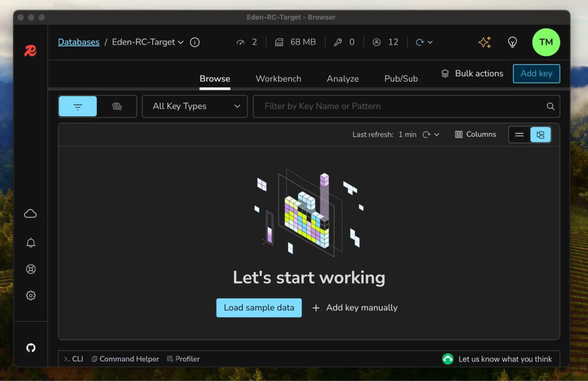The height and width of the screenshot is (381, 588).
Task: Open the notifications bell
Action: (31, 243)
